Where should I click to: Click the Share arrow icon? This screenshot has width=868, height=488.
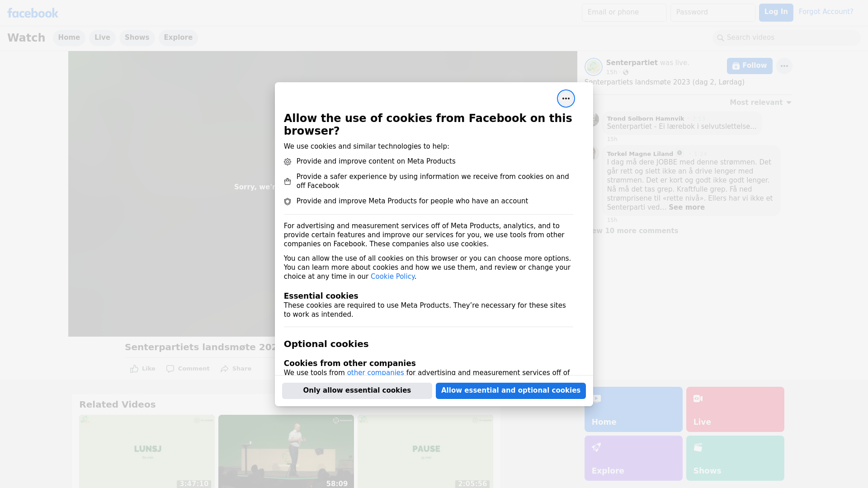pyautogui.click(x=225, y=369)
